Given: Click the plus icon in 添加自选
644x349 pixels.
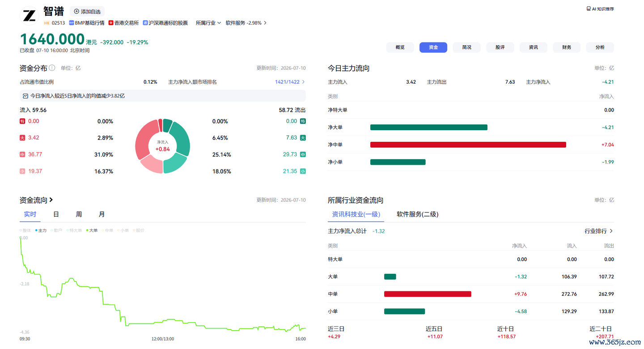Looking at the screenshot, I should [x=76, y=12].
